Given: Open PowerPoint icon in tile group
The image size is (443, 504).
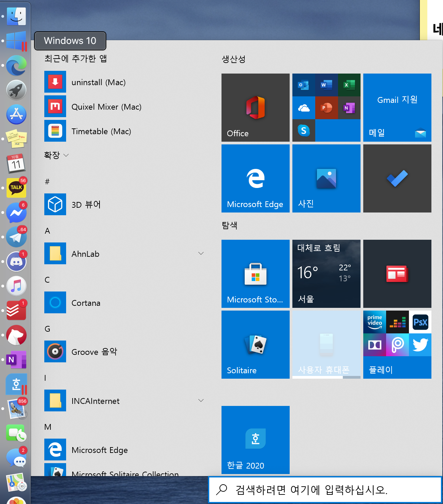Looking at the screenshot, I should 326,108.
